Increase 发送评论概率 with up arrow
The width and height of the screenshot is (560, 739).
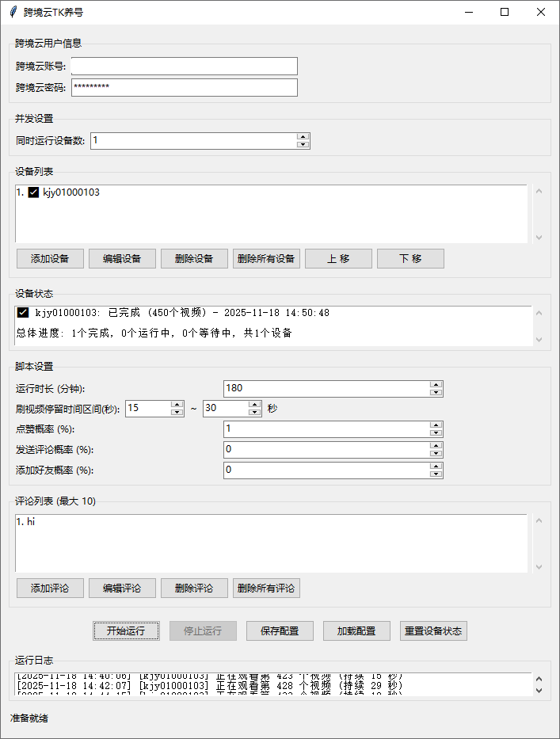pos(436,446)
